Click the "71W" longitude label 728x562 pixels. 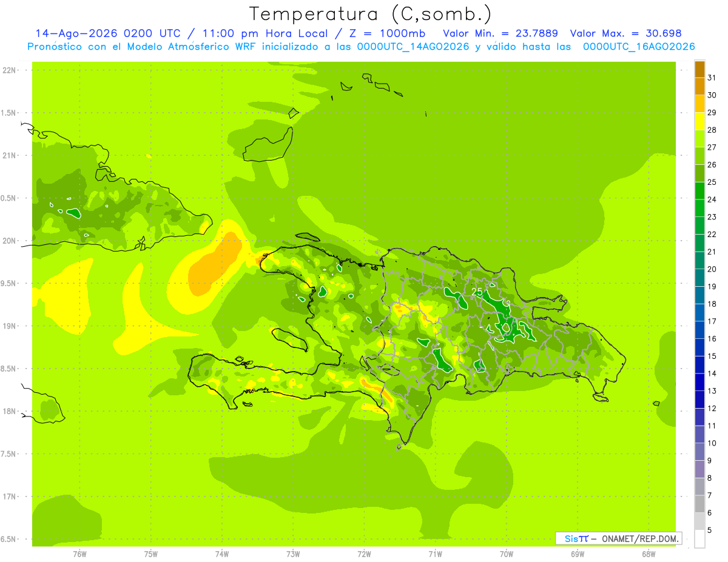click(435, 554)
